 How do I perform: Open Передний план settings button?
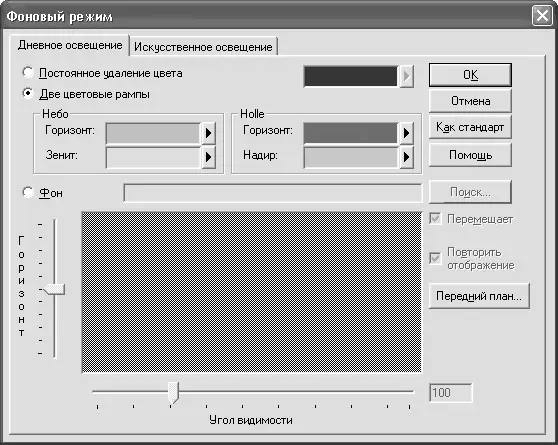479,296
